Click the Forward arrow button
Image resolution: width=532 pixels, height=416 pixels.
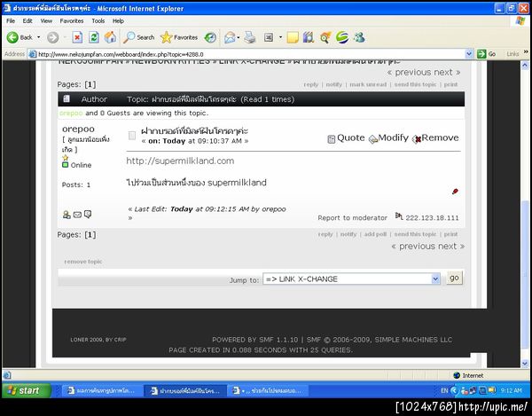pos(52,37)
